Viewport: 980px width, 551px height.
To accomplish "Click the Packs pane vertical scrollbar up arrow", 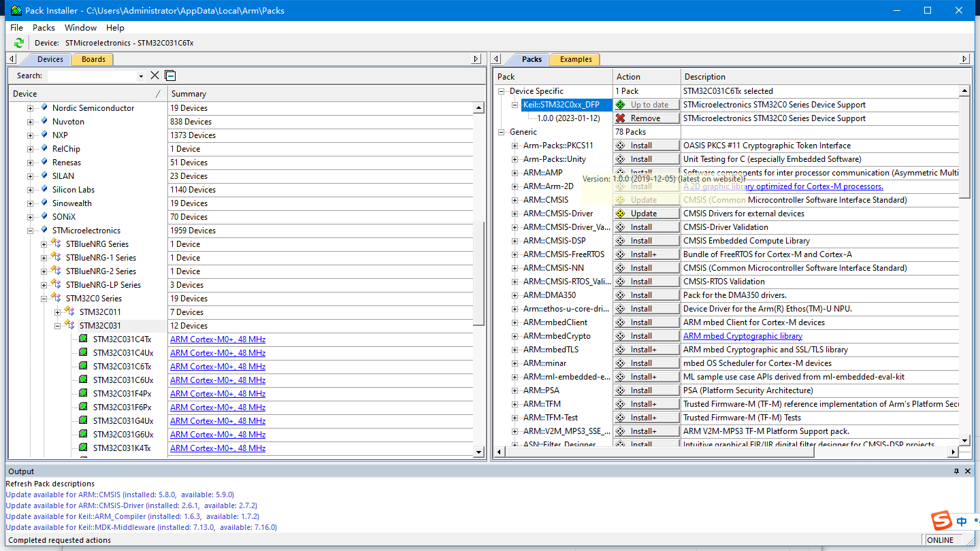I will (x=964, y=91).
